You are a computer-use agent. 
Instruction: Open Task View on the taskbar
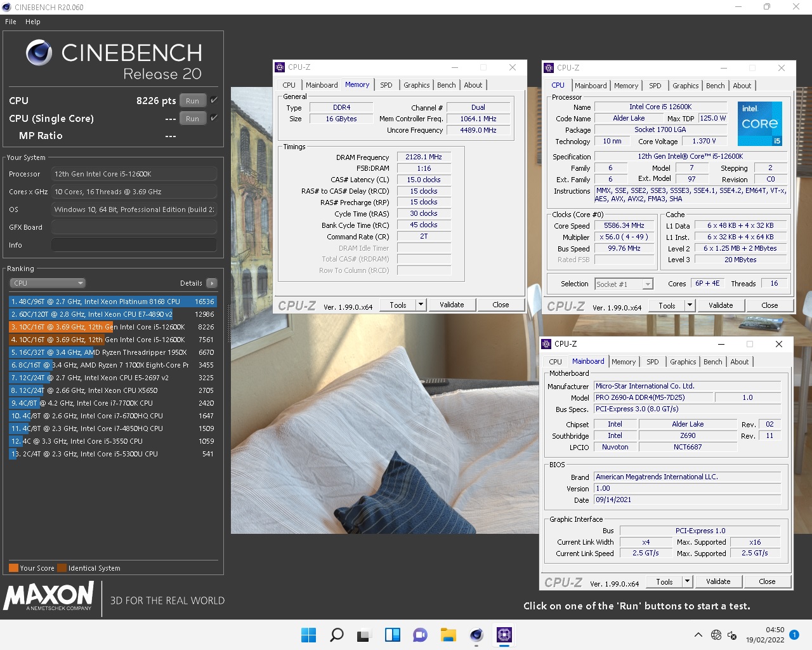pos(364,635)
